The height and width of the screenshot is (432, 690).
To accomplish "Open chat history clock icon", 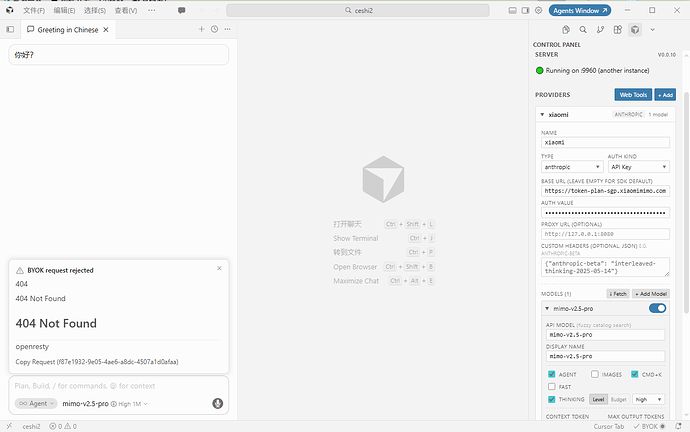I will tap(214, 29).
